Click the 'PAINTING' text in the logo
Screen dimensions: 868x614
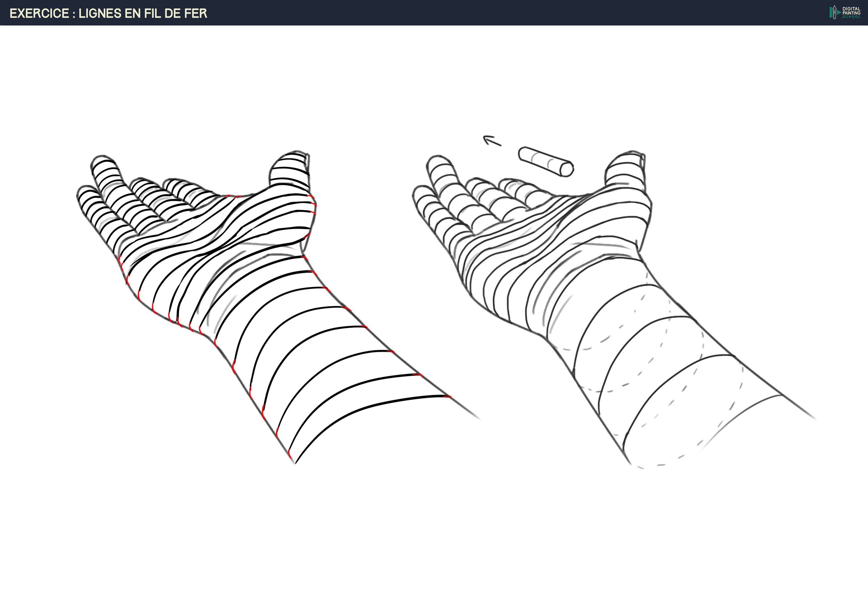(x=851, y=13)
